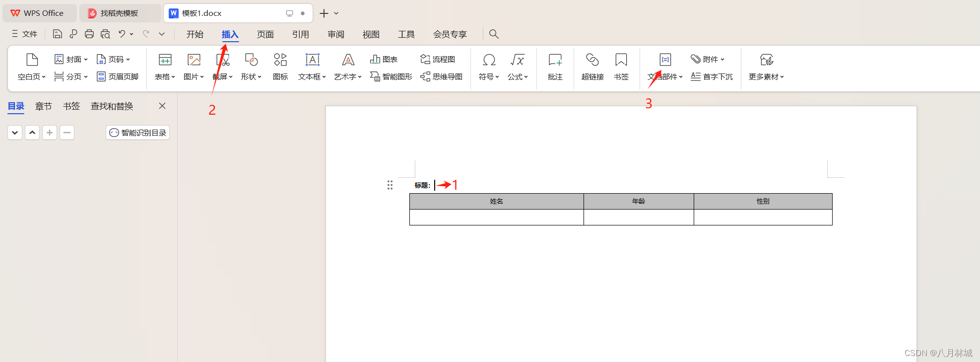Open Print Preview icon
Screen dimensions: 980x362
point(105,34)
